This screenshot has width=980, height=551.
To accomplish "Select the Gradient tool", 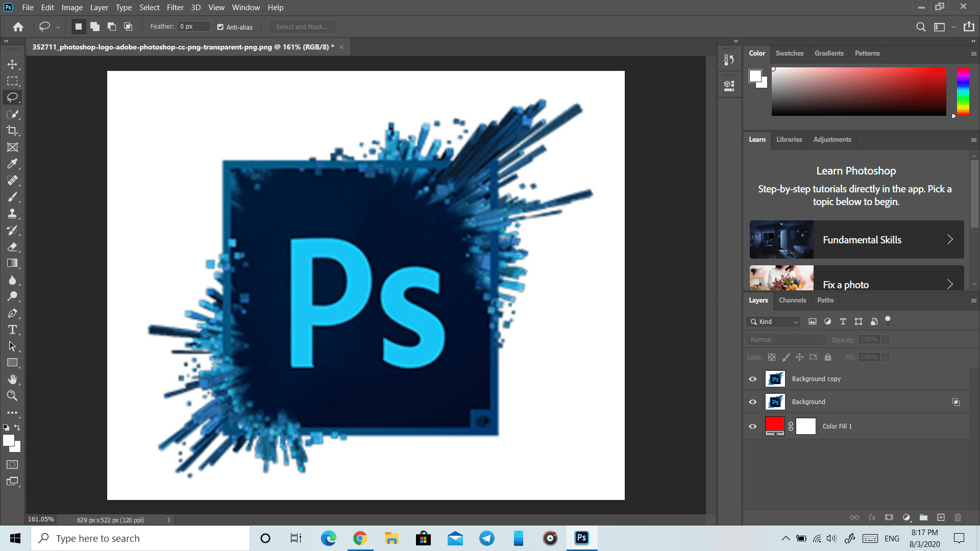I will (12, 263).
